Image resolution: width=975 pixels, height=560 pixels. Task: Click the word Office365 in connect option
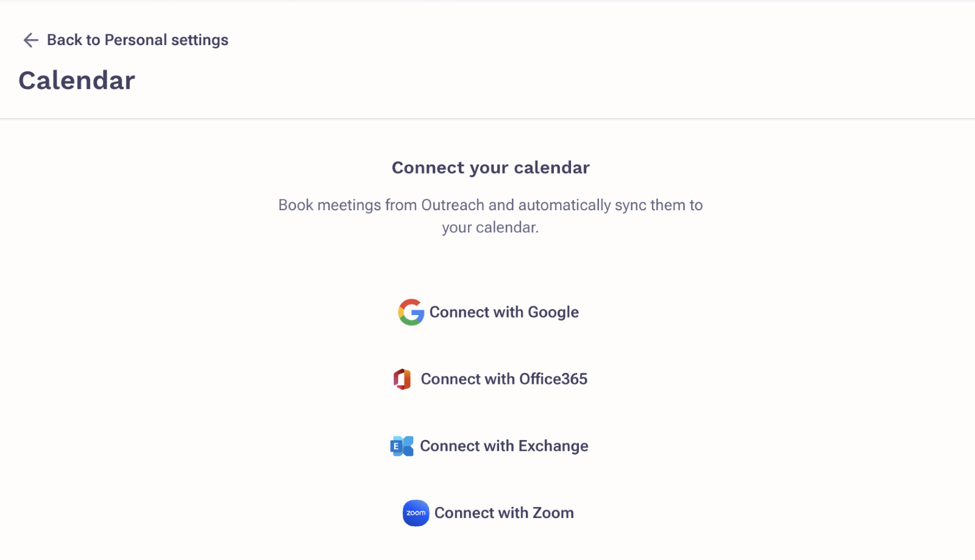coord(553,379)
